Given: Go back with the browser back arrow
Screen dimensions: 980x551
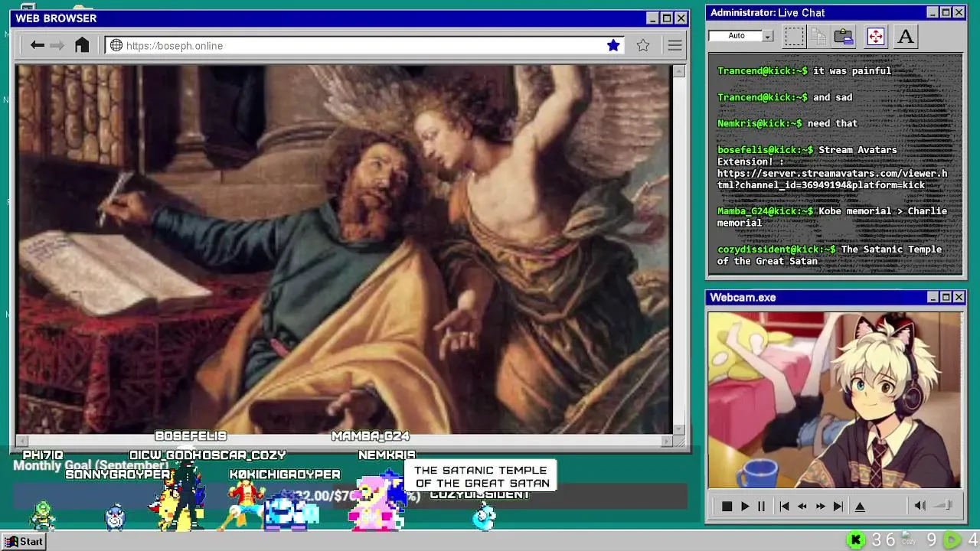Looking at the screenshot, I should (37, 46).
